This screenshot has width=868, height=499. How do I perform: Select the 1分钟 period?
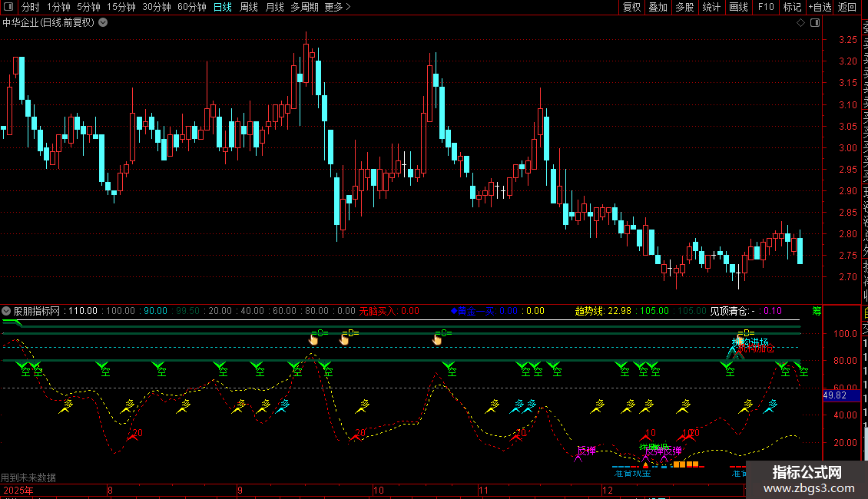[x=58, y=7]
